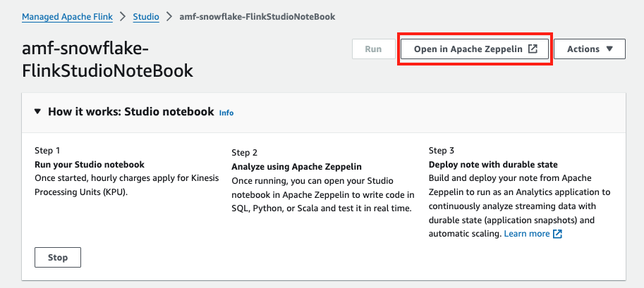This screenshot has width=644, height=288.
Task: Click the Run your Studio notebook step title
Action: tap(89, 165)
